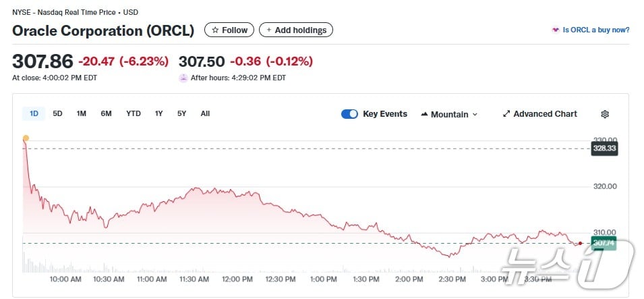Select the 1M range tab

(x=82, y=113)
